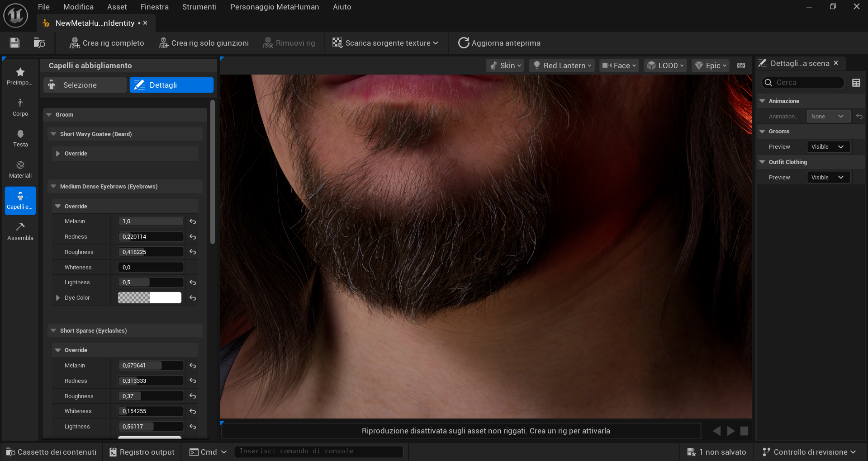Viewport: 868px width, 461px height.
Task: Open the LOD0 level dropdown
Action: [665, 66]
